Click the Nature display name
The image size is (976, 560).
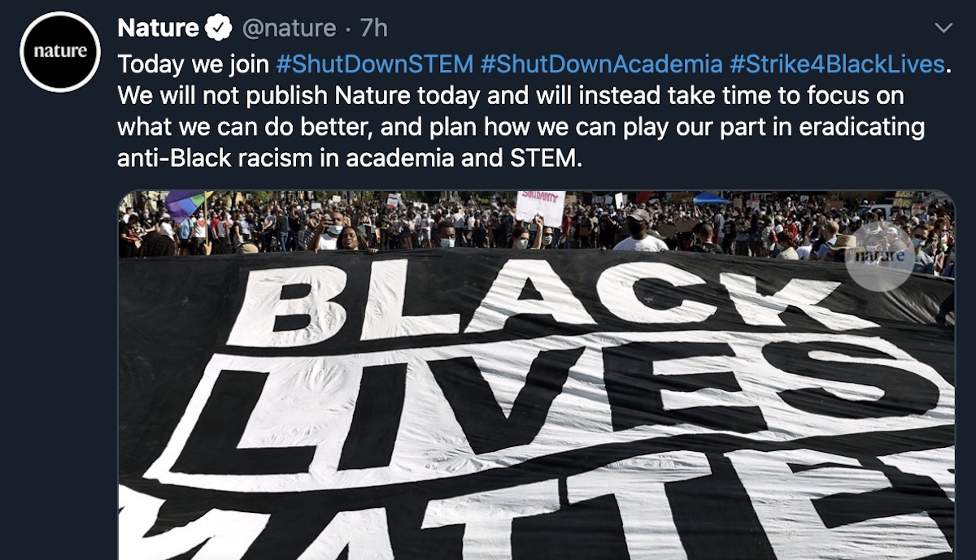click(x=159, y=28)
